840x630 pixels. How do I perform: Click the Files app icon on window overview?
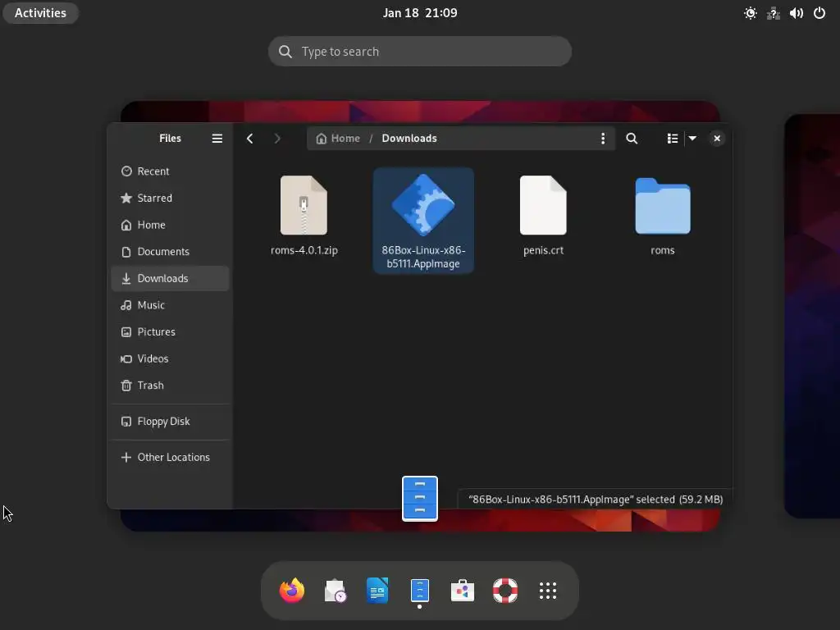point(420,498)
